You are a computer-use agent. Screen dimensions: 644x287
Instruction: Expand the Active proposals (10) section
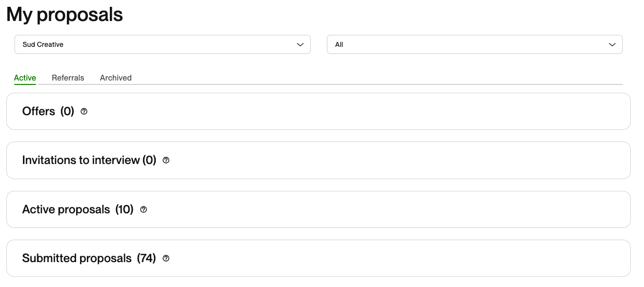(78, 209)
